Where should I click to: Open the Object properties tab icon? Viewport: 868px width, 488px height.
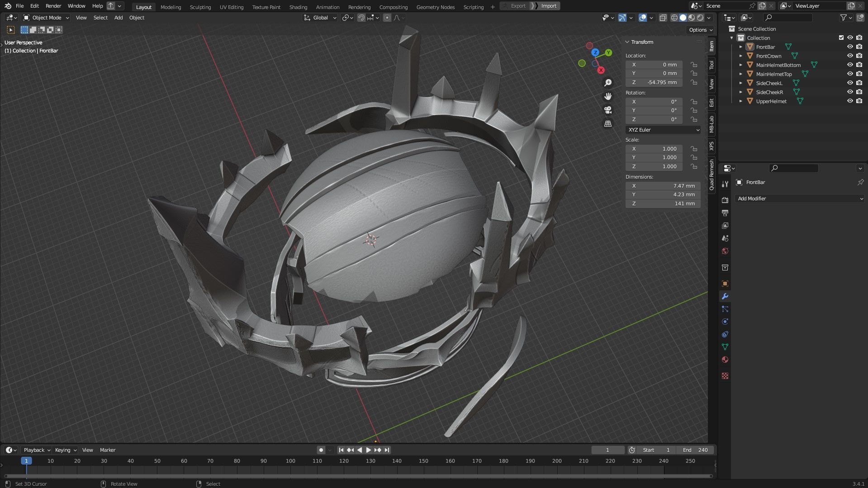coord(725,284)
